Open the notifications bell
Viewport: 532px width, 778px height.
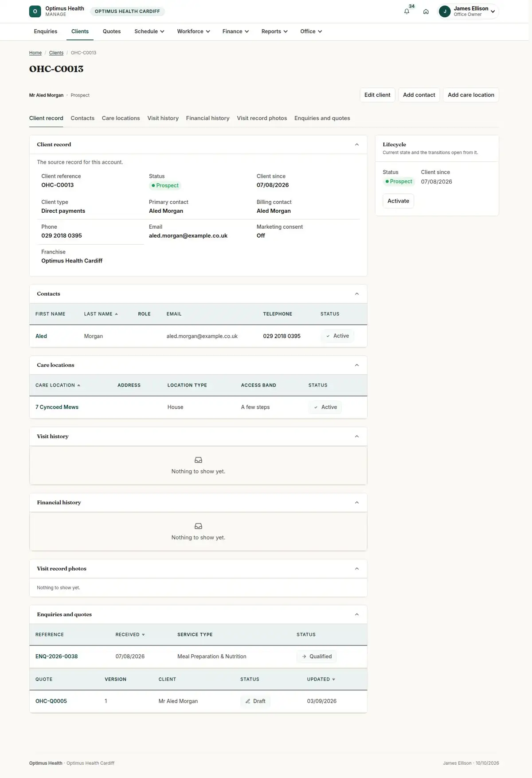click(407, 12)
